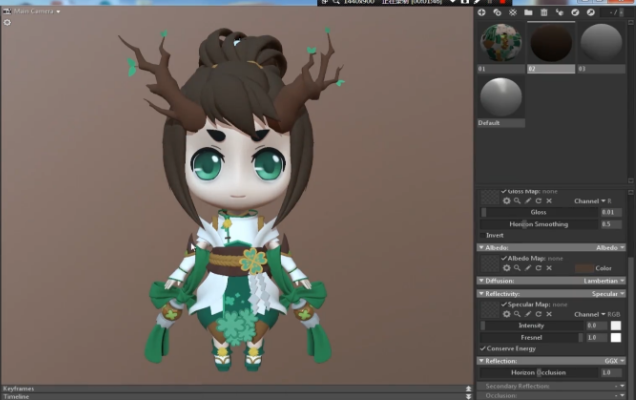Expand the Keyframes panel with its arrow icon

point(468,389)
